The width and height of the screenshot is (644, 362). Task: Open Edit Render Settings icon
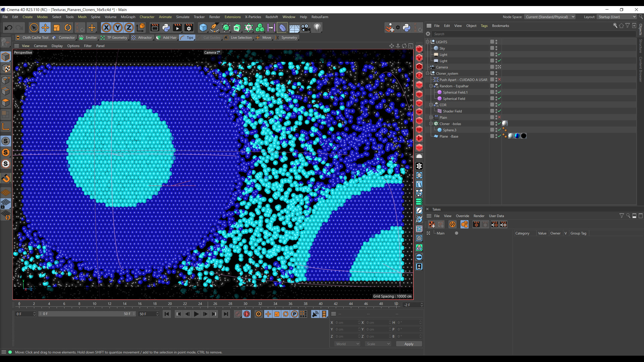click(189, 28)
